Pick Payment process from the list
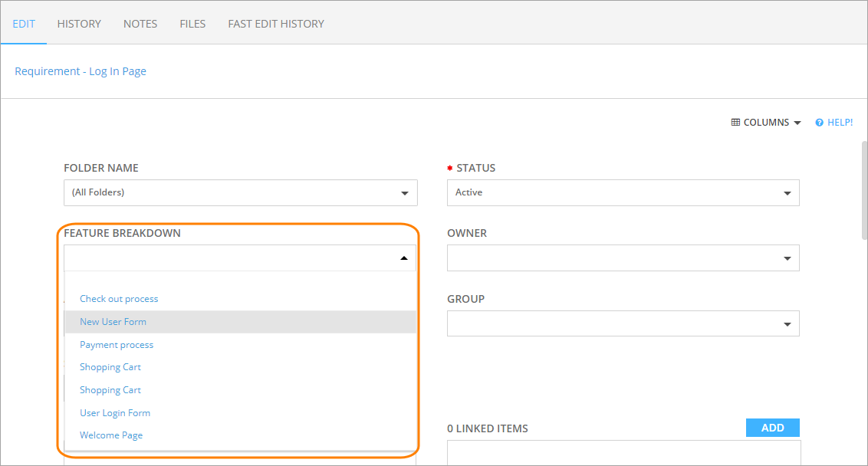 point(117,345)
